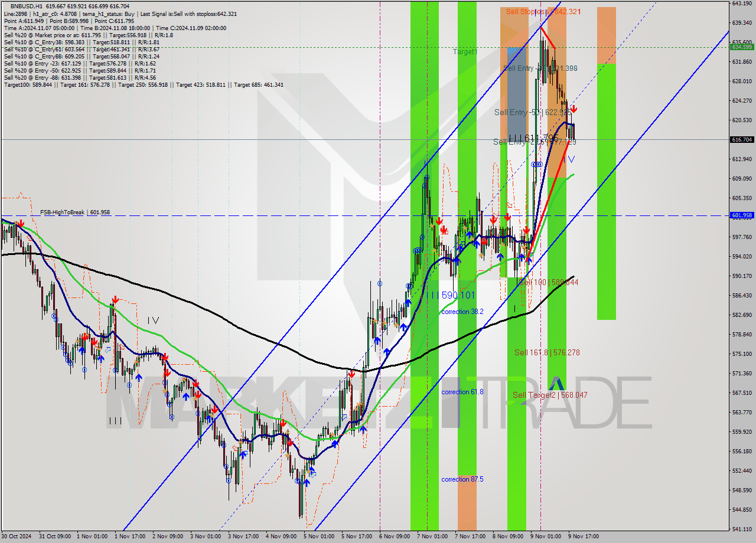756x543 pixels.
Task: Click 594.020 on the price axis
Action: 742,256
